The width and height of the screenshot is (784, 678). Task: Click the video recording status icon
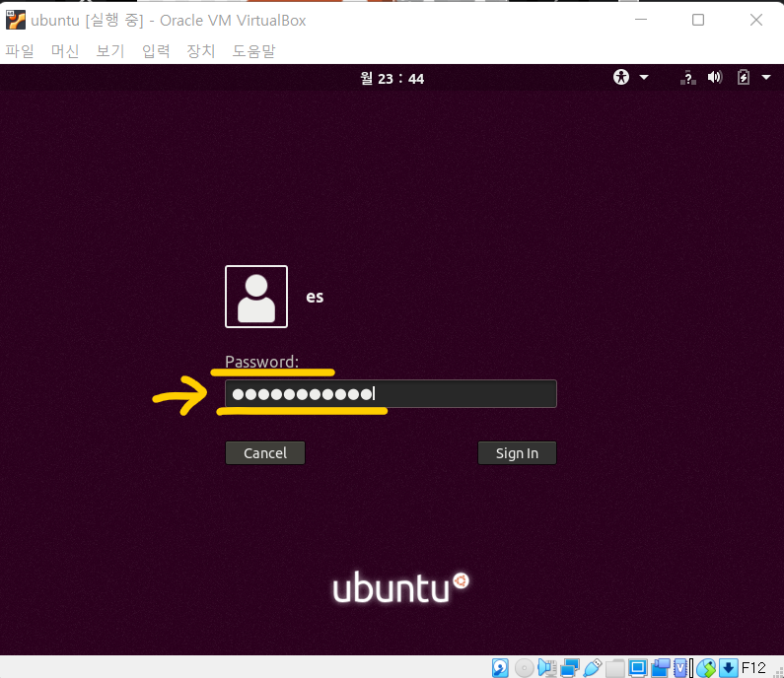pos(661,668)
